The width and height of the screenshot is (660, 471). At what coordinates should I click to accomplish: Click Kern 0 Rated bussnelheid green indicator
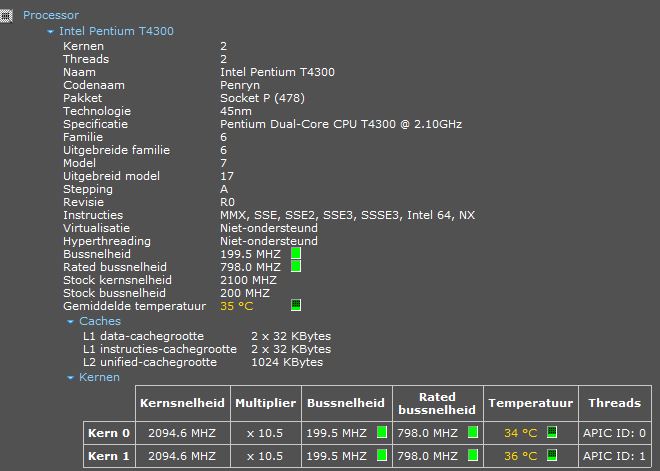tap(473, 432)
